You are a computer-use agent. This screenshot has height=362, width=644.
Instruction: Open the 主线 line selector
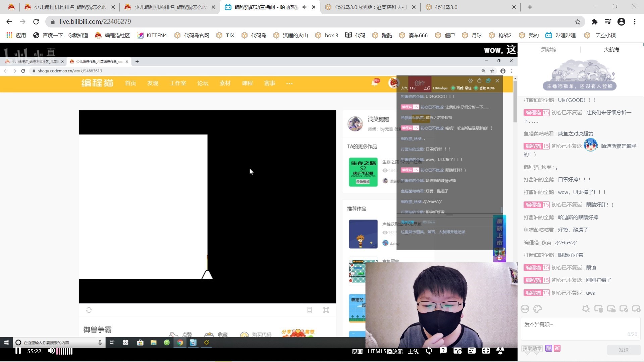[x=413, y=351]
